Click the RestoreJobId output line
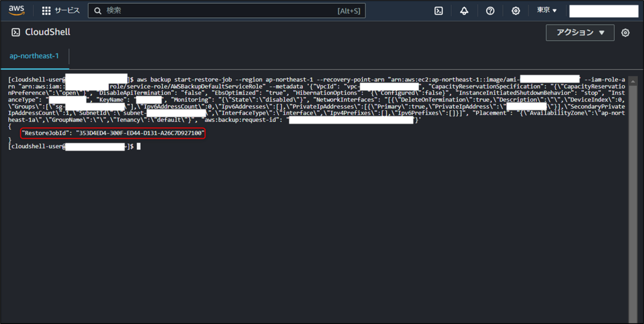This screenshot has width=644, height=324. [113, 133]
